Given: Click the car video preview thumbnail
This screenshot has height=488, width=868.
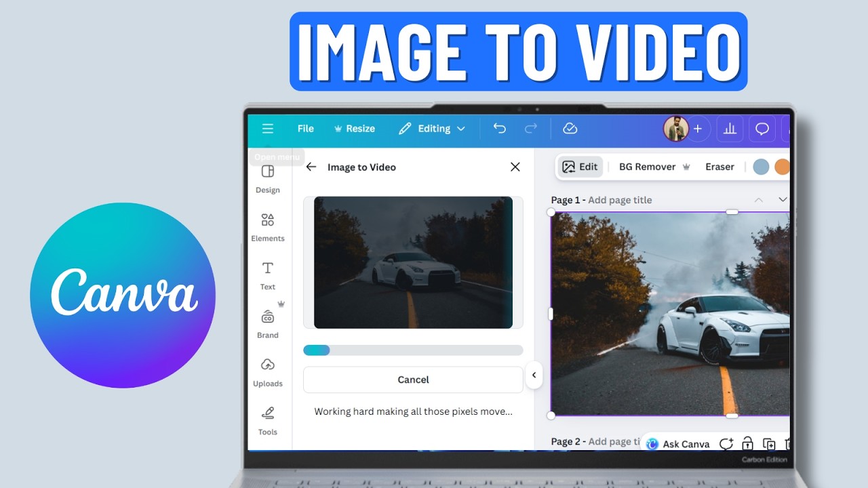Looking at the screenshot, I should [413, 262].
